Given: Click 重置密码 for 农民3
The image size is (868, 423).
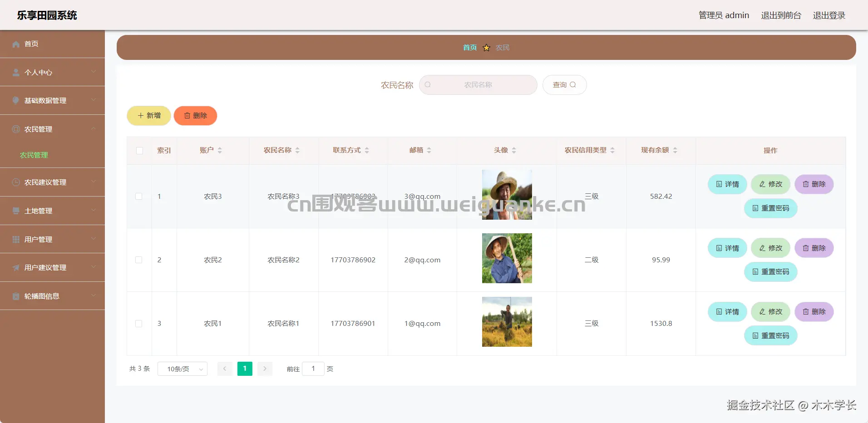Looking at the screenshot, I should click(770, 208).
